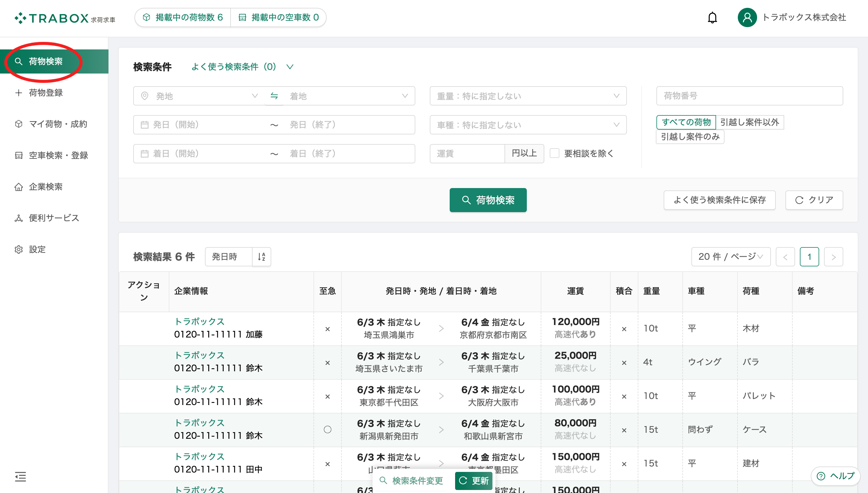Click 京都府京都市南区 destination text

pyautogui.click(x=493, y=335)
